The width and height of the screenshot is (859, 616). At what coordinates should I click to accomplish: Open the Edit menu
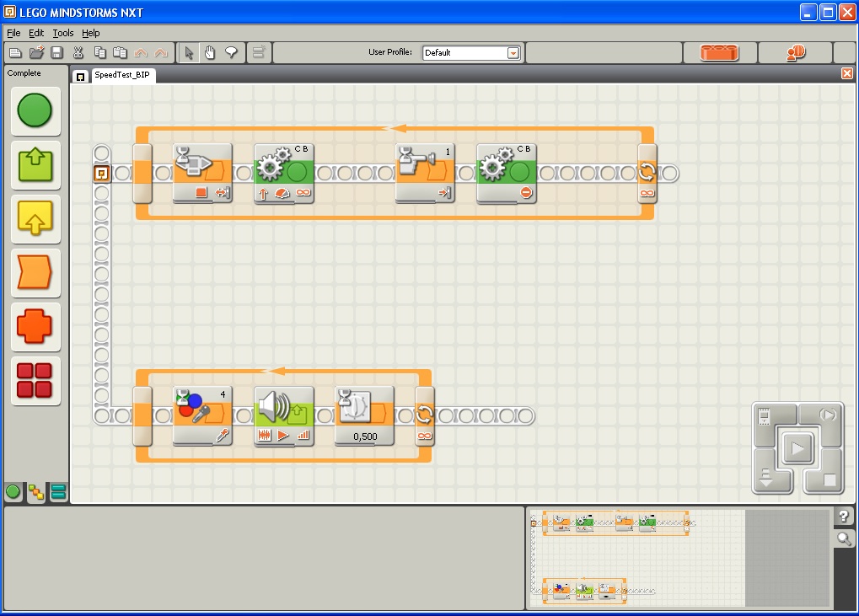click(36, 33)
